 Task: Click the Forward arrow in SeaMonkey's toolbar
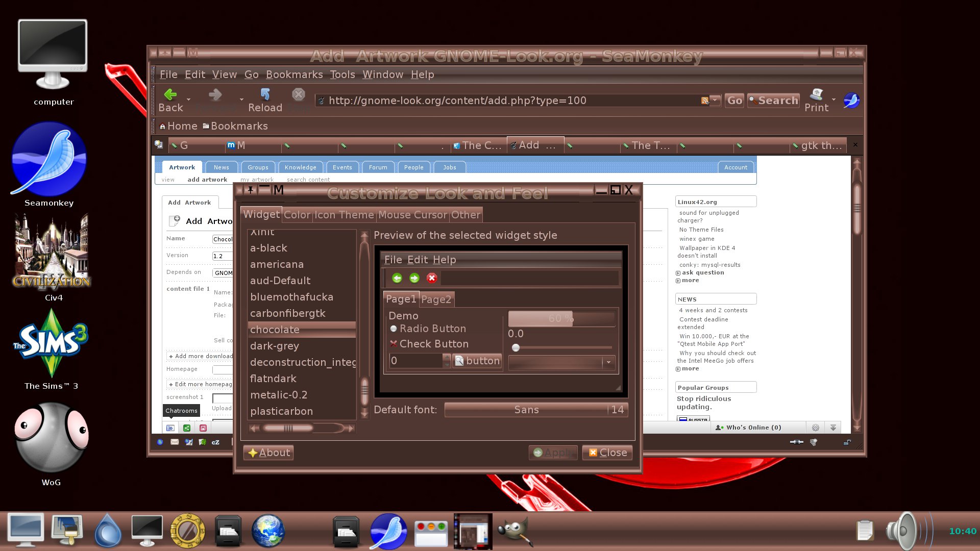pyautogui.click(x=215, y=95)
